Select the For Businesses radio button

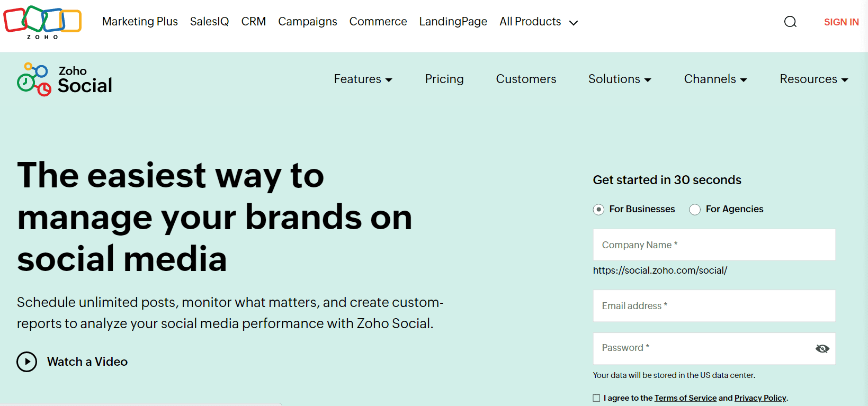point(598,210)
